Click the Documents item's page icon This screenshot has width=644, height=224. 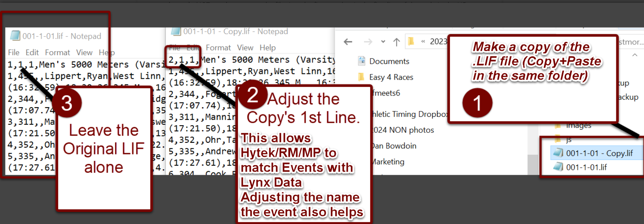pos(361,61)
